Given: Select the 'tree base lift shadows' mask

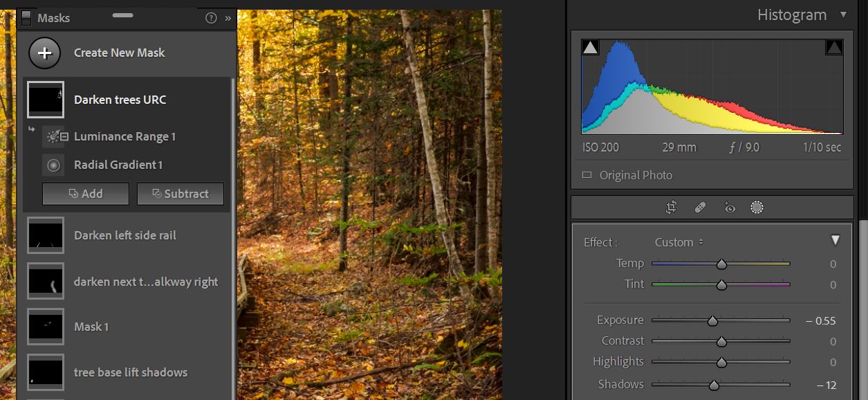Looking at the screenshot, I should 130,372.
